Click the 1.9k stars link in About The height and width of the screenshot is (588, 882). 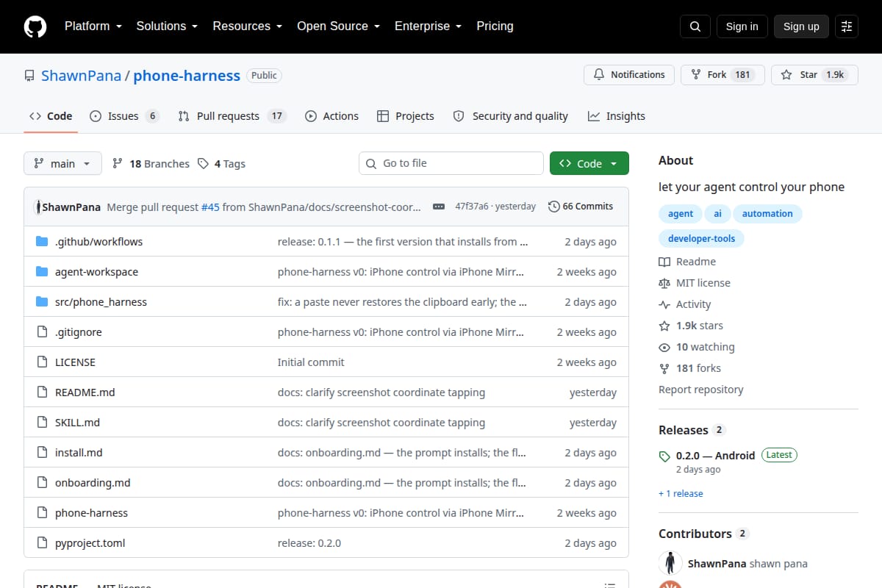(700, 326)
